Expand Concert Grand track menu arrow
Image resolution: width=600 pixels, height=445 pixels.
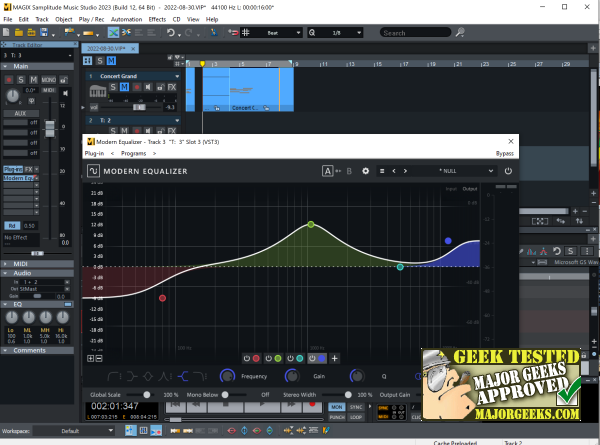click(x=177, y=76)
